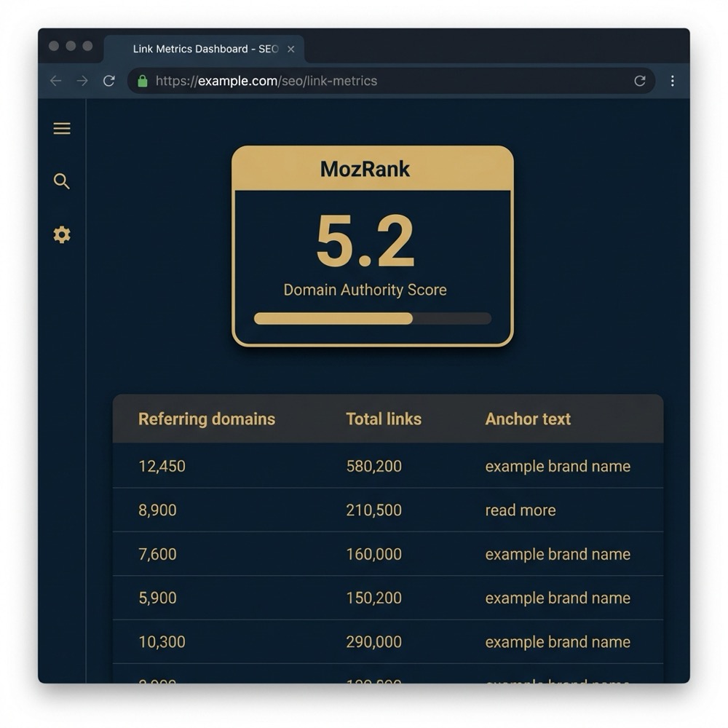Sort by Total links column header
728x728 pixels.
point(384,419)
